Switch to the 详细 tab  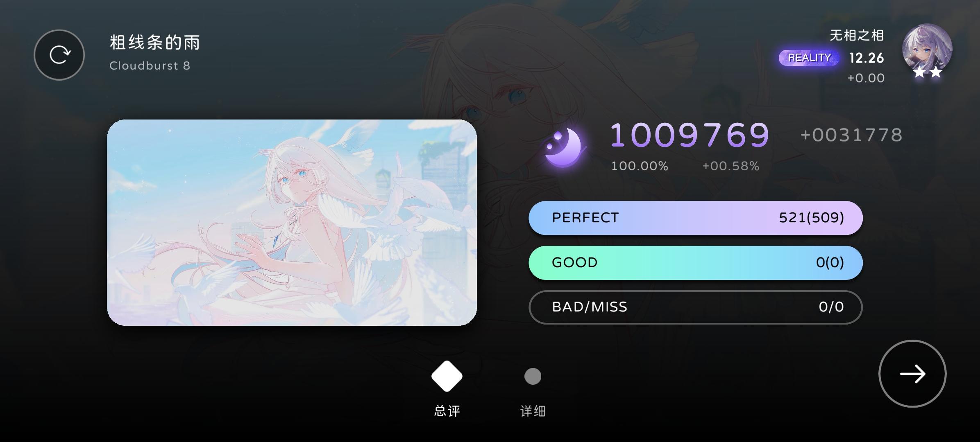click(533, 411)
